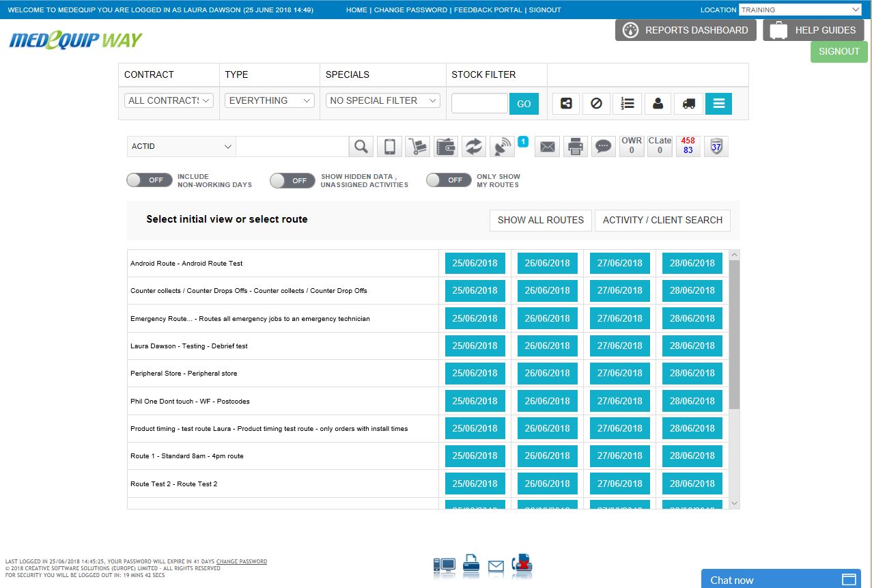
Task: Click the gauge icon on Reports Dashboard
Action: pos(630,30)
